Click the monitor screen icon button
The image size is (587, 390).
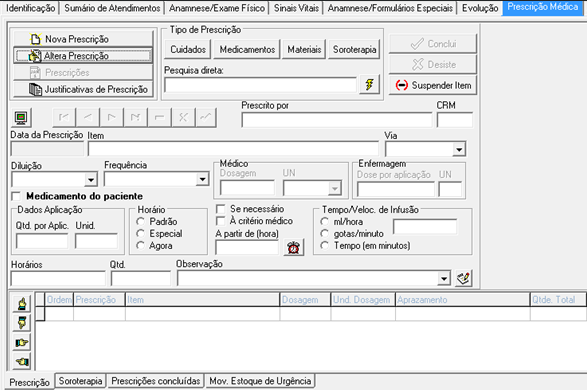pyautogui.click(x=21, y=118)
